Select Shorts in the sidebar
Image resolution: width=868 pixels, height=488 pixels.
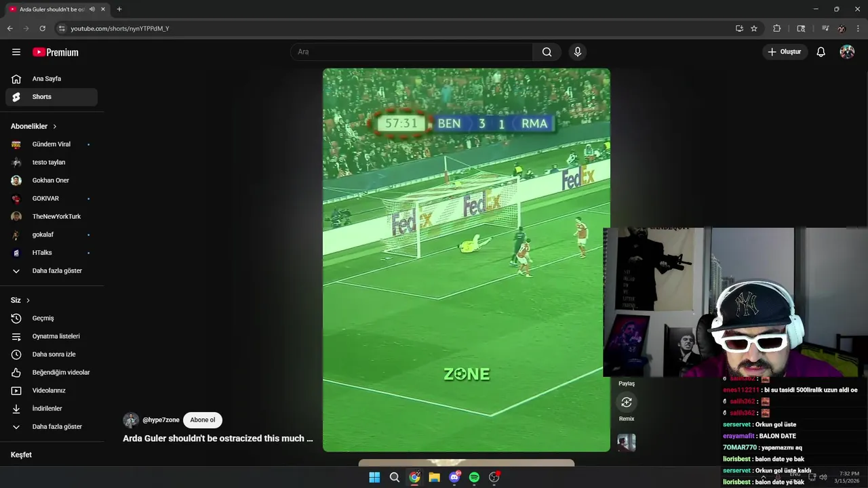pyautogui.click(x=52, y=97)
